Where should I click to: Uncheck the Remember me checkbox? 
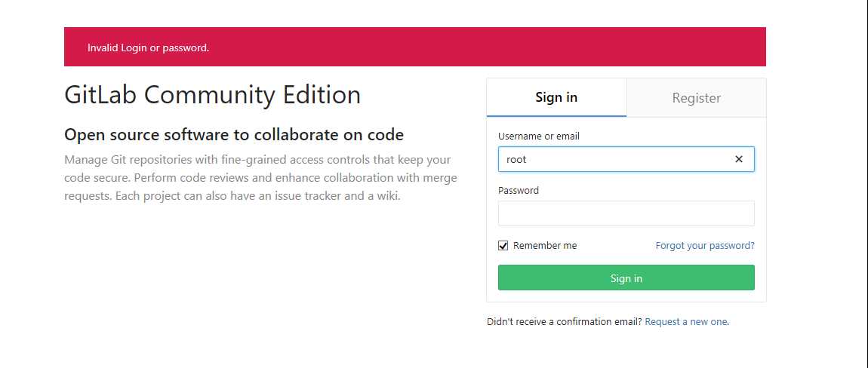click(503, 246)
